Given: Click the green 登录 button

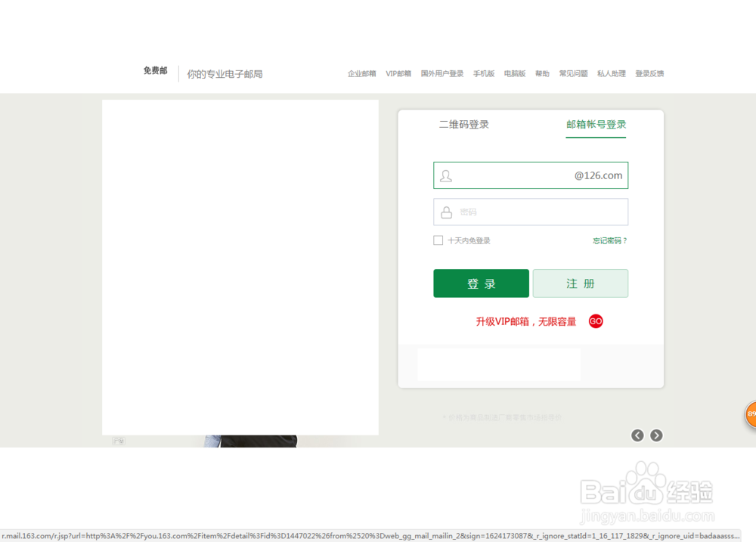Looking at the screenshot, I should (481, 283).
